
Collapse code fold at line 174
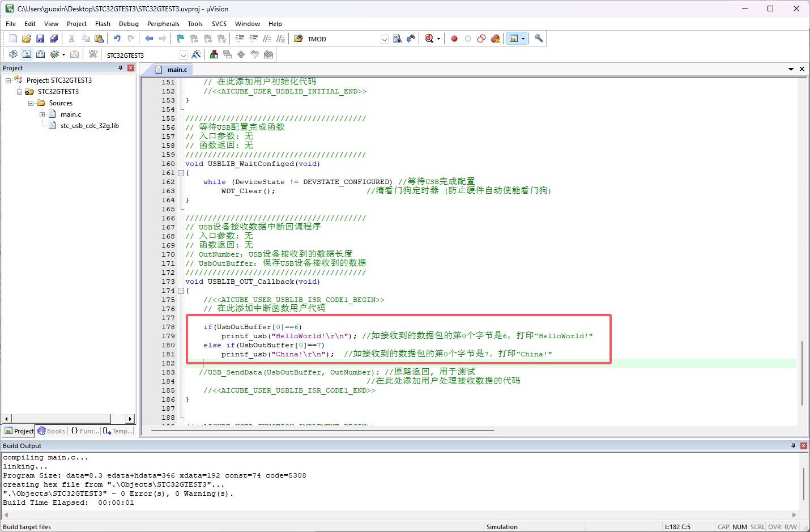point(181,291)
